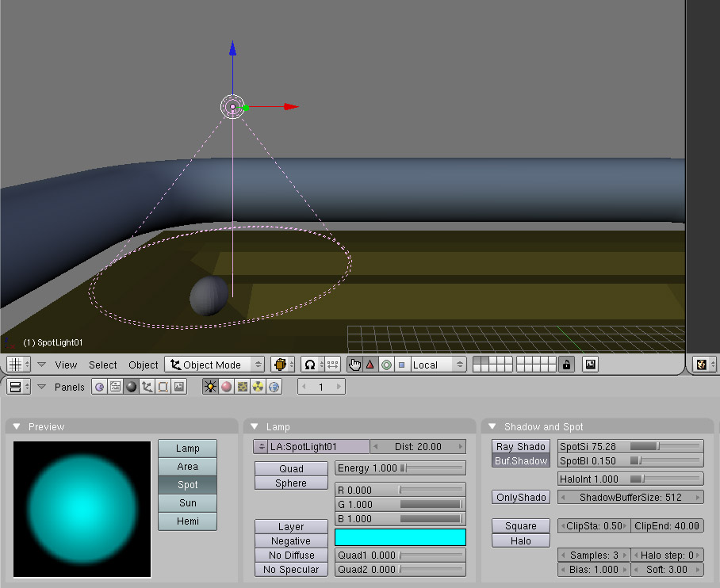This screenshot has height=588, width=720.
Task: Open the View menu
Action: pyautogui.click(x=66, y=365)
